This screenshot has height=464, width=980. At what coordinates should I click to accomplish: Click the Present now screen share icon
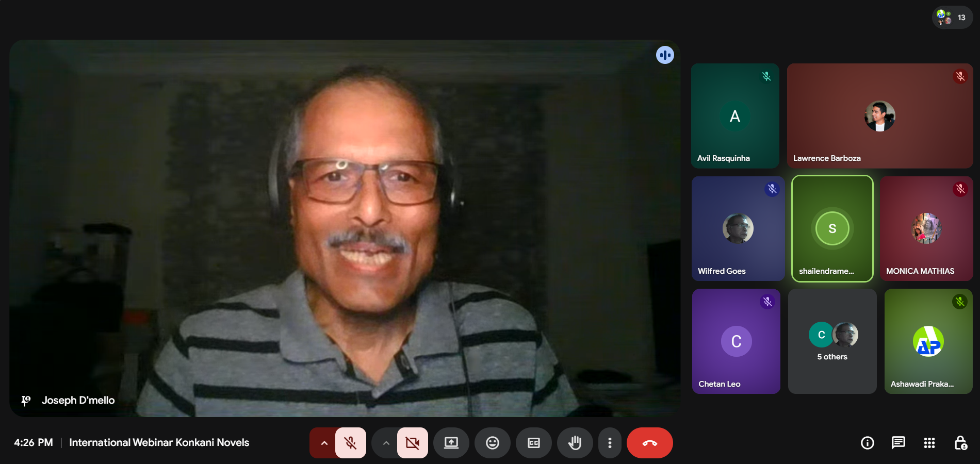pyautogui.click(x=451, y=443)
